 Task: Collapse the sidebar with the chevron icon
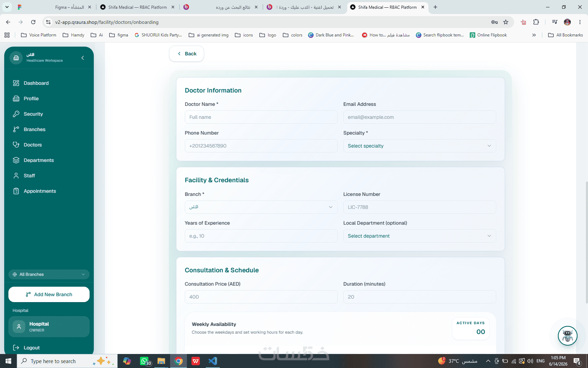(x=83, y=58)
